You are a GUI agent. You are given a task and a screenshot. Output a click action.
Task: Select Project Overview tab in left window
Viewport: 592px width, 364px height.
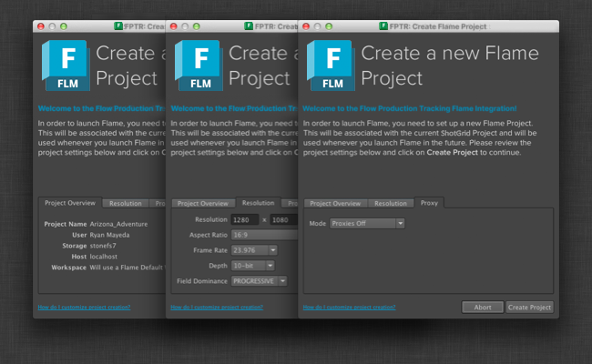click(x=70, y=203)
